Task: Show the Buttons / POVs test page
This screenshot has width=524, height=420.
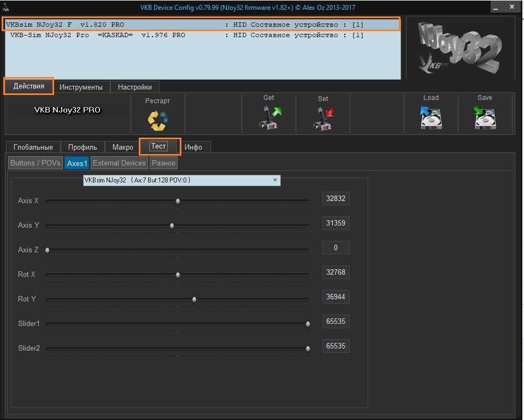Action: pos(36,163)
